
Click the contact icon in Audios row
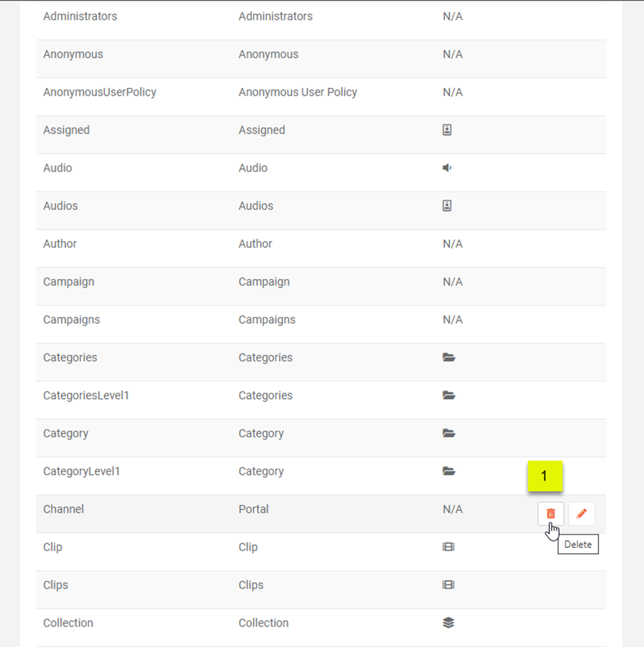(447, 206)
